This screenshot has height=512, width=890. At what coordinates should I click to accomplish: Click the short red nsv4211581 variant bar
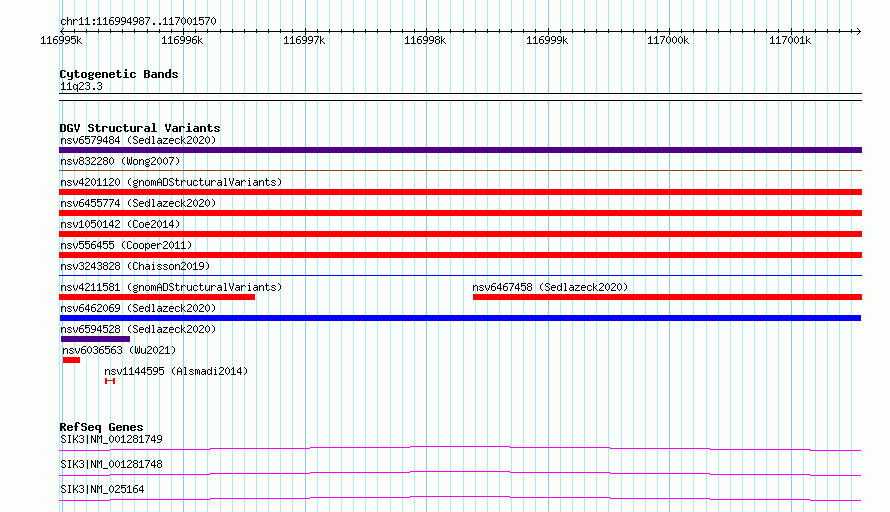tap(157, 297)
